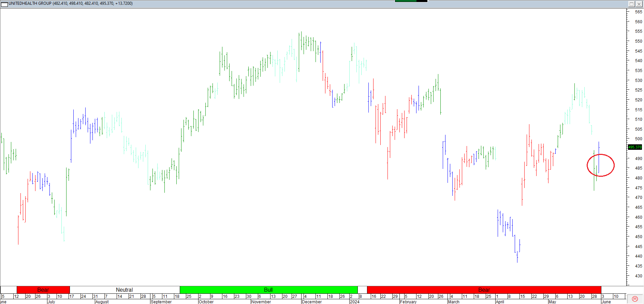Click the April month label
Image resolution: width=644 pixels, height=304 pixels.
pyautogui.click(x=500, y=302)
